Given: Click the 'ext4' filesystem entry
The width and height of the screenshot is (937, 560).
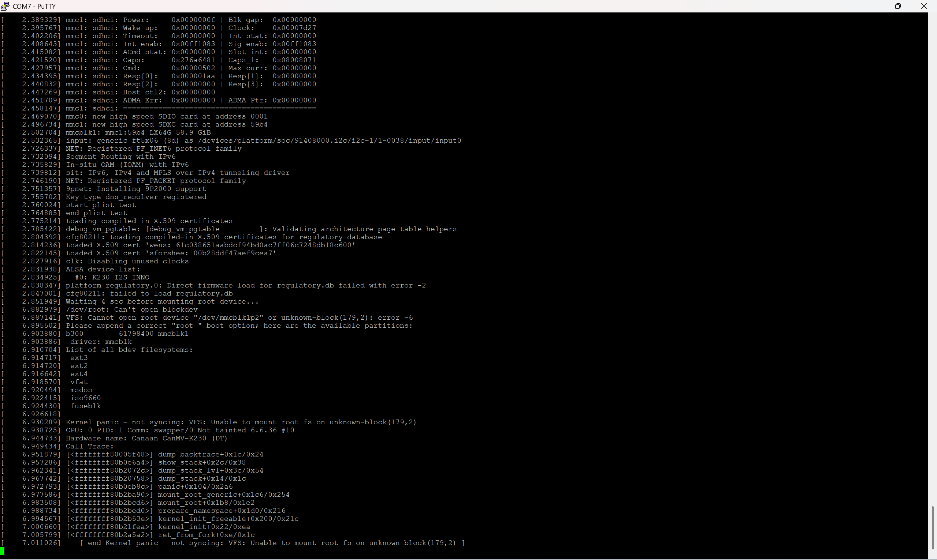Looking at the screenshot, I should (79, 374).
